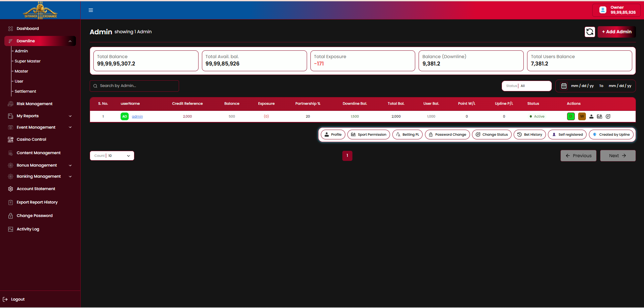Click the calendar icon in date range
The height and width of the screenshot is (308, 644).
pyautogui.click(x=564, y=86)
